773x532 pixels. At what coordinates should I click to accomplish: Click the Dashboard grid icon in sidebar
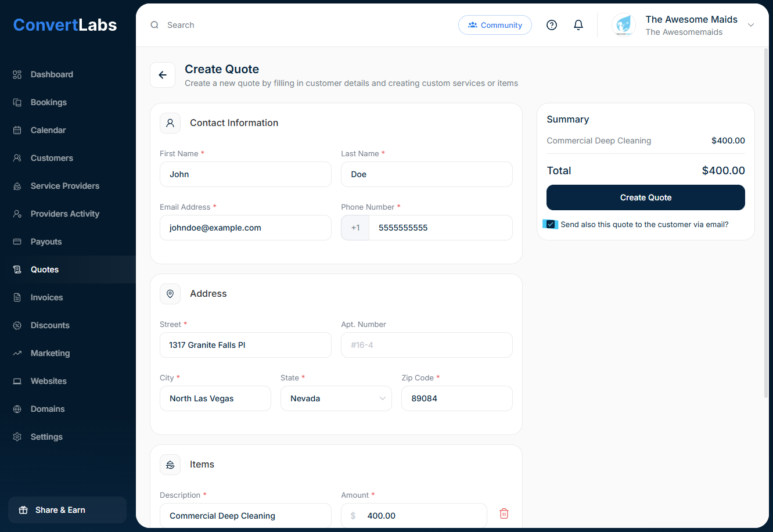click(17, 74)
